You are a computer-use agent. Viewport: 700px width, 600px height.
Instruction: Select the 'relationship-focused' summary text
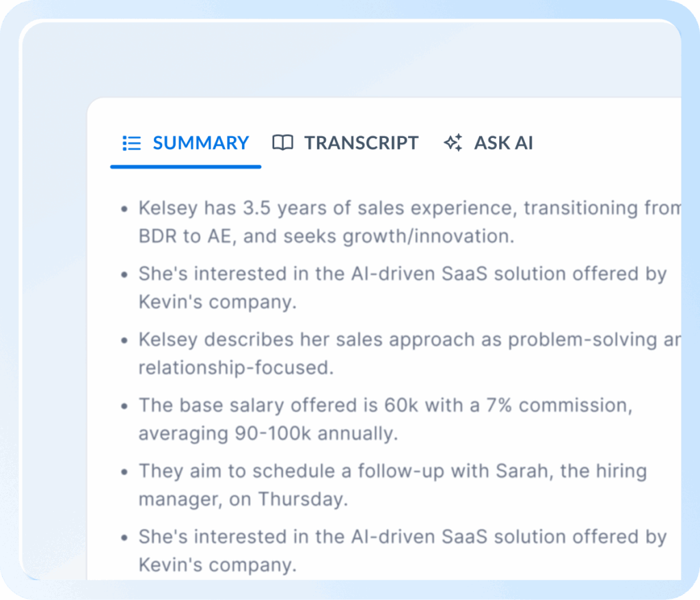coord(236,368)
